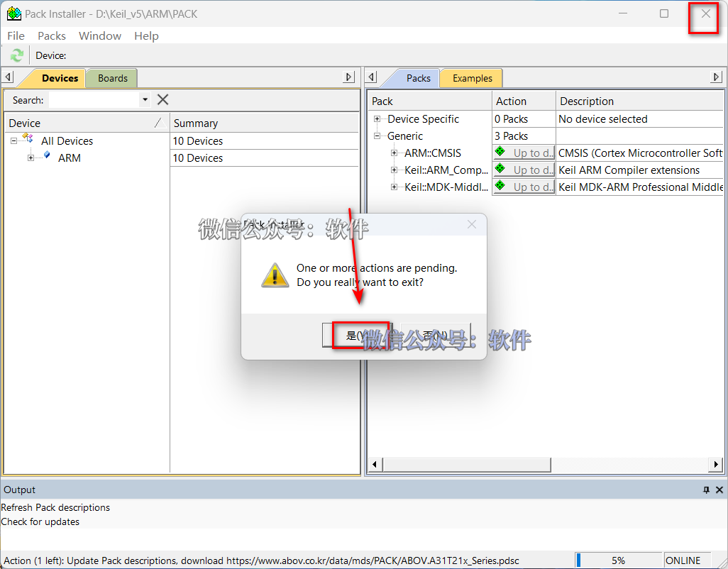Click the All Devices tree icon

28,138
